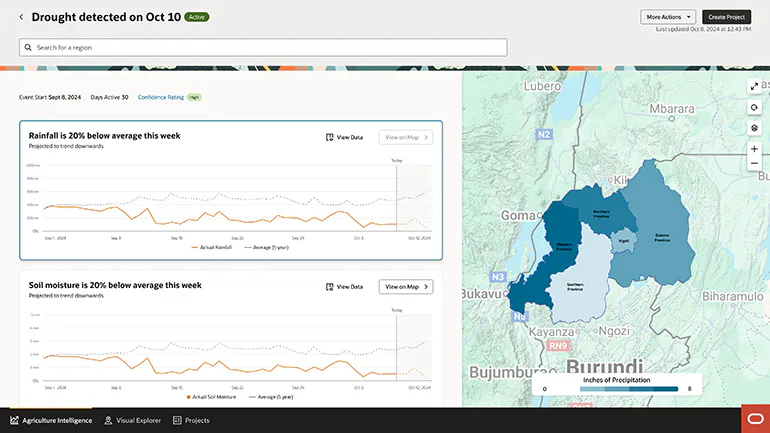
Task: Switch to Visual Explorer tab
Action: coord(132,420)
